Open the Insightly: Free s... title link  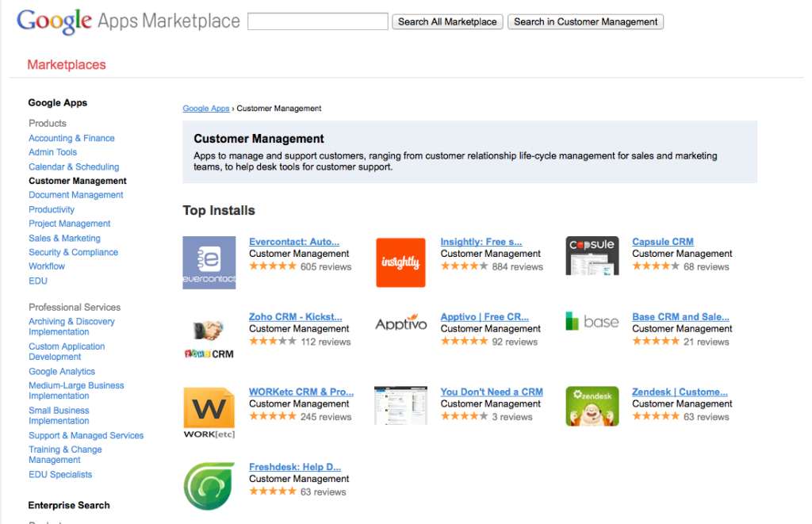[481, 242]
